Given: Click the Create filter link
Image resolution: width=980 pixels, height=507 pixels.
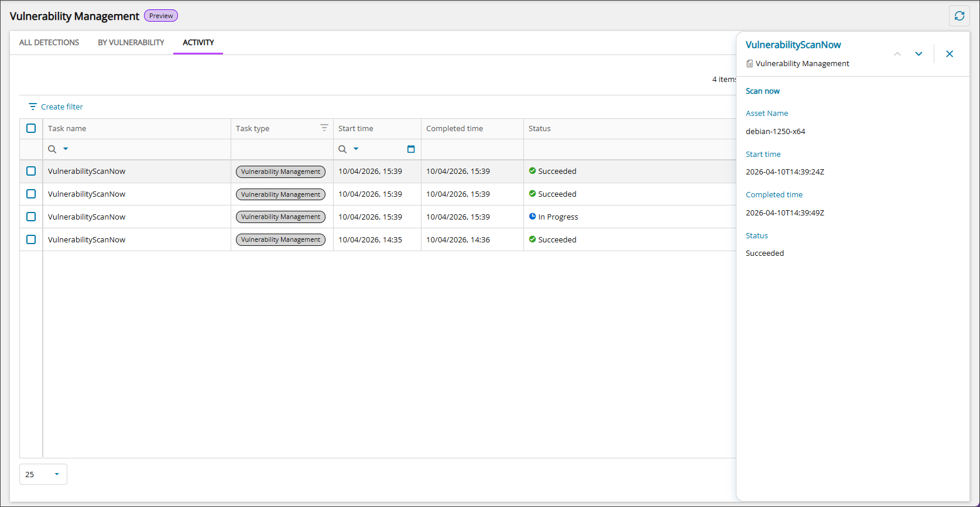Looking at the screenshot, I should coord(62,107).
